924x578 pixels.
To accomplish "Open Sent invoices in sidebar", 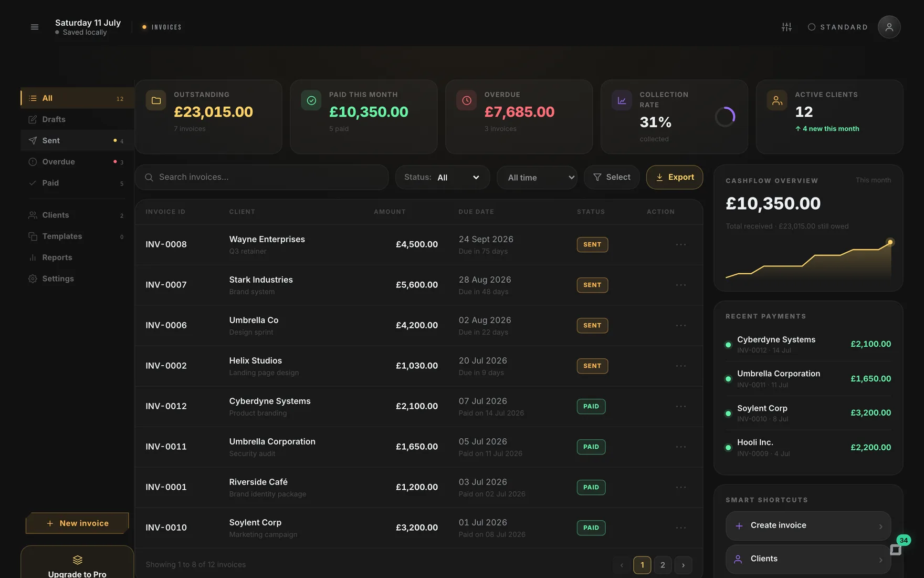I will click(x=77, y=140).
